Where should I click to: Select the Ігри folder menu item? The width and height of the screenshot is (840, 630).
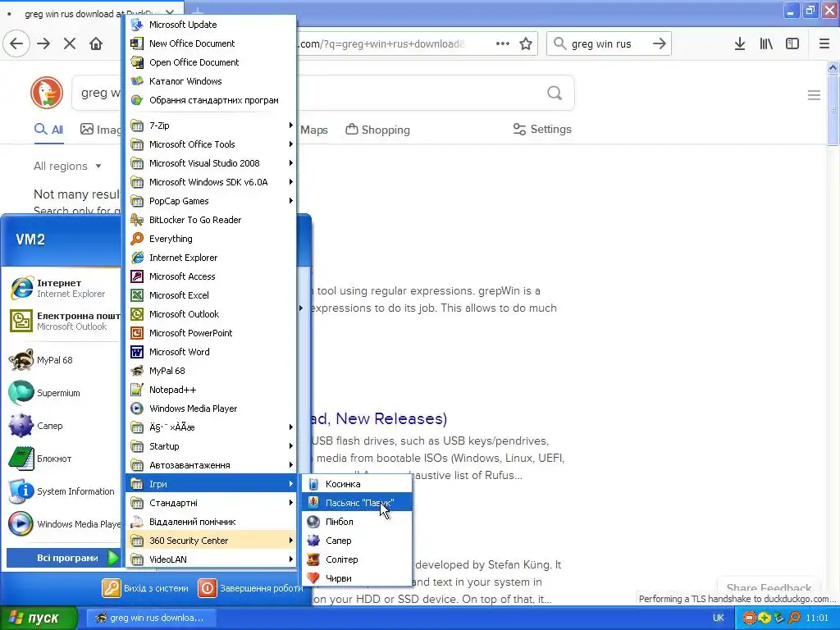[x=211, y=484]
